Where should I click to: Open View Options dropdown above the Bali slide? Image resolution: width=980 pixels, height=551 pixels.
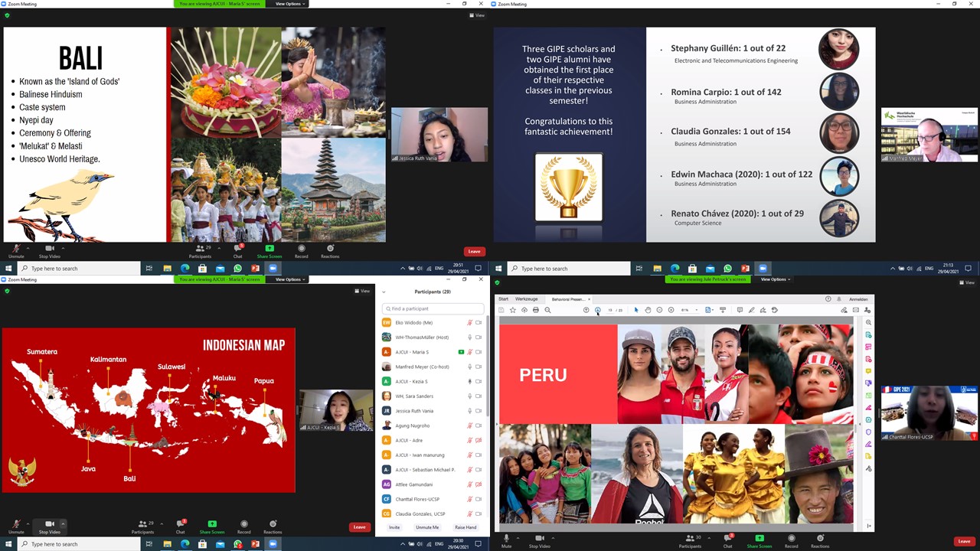pyautogui.click(x=289, y=4)
